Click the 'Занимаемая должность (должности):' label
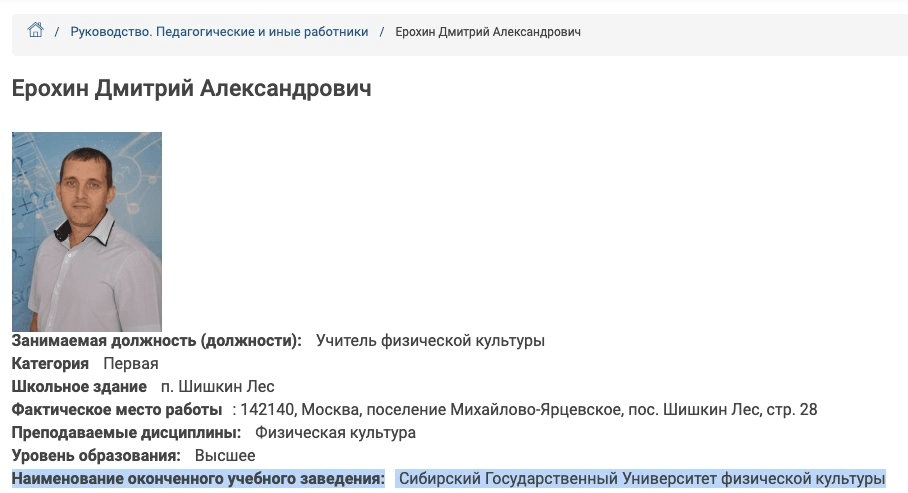 157,341
